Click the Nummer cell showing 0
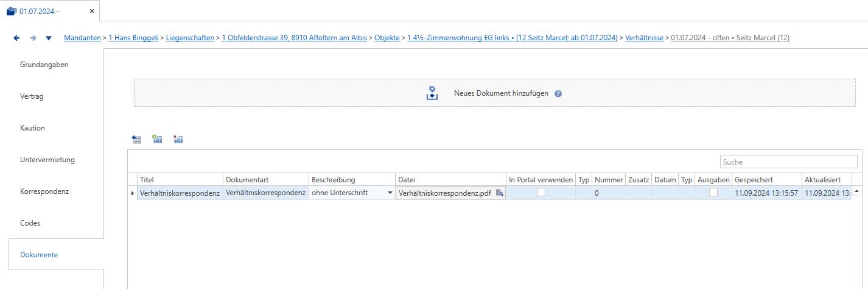Viewport: 868px width, 289px height. 609,193
